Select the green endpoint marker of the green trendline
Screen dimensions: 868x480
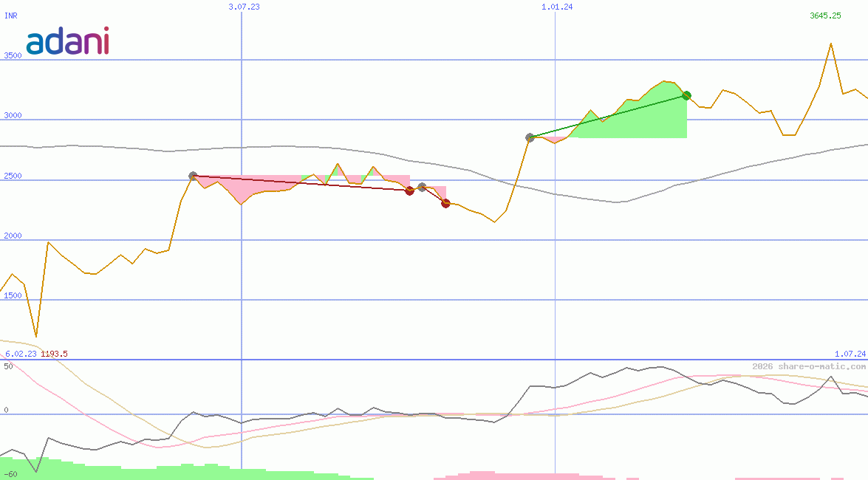pos(686,95)
